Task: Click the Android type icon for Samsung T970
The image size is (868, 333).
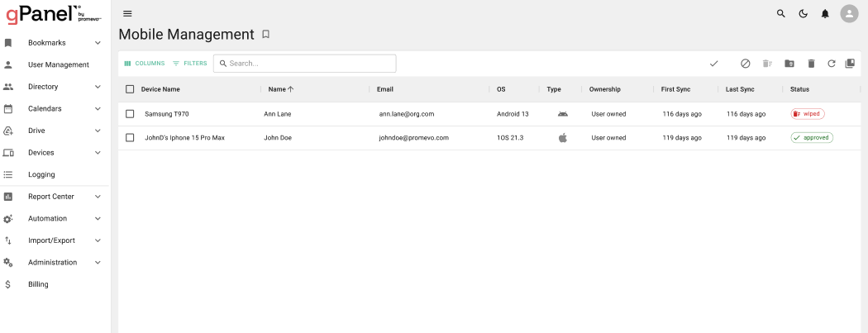Action: point(563,114)
